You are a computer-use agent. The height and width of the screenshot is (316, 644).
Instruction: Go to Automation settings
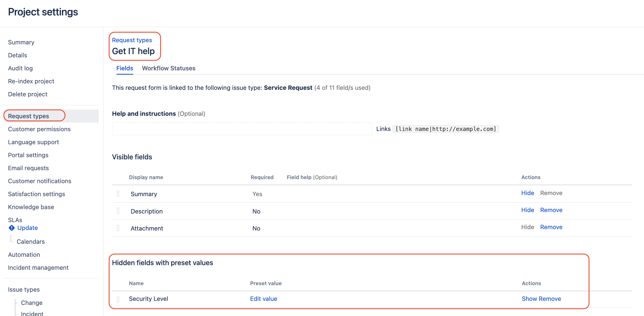24,255
